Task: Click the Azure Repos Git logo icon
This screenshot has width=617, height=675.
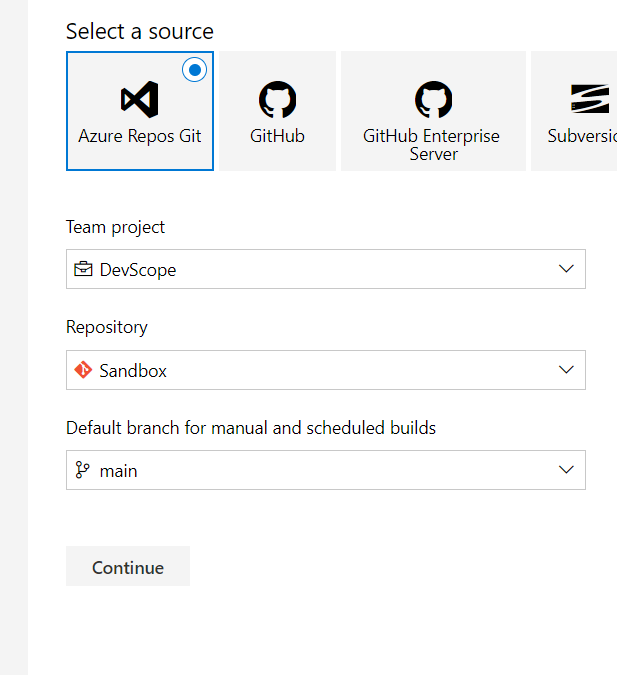Action: click(x=140, y=99)
